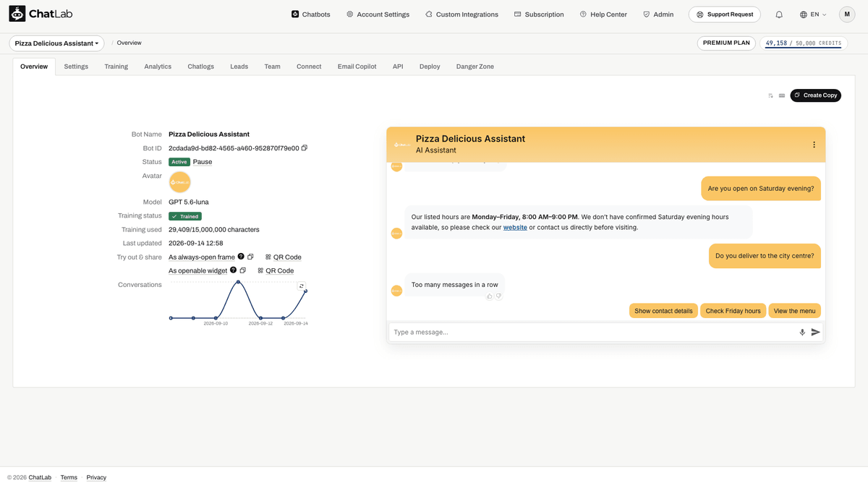Viewport: 868px width, 488px height.
Task: Open the Danger Zone tab
Action: [x=475, y=67]
